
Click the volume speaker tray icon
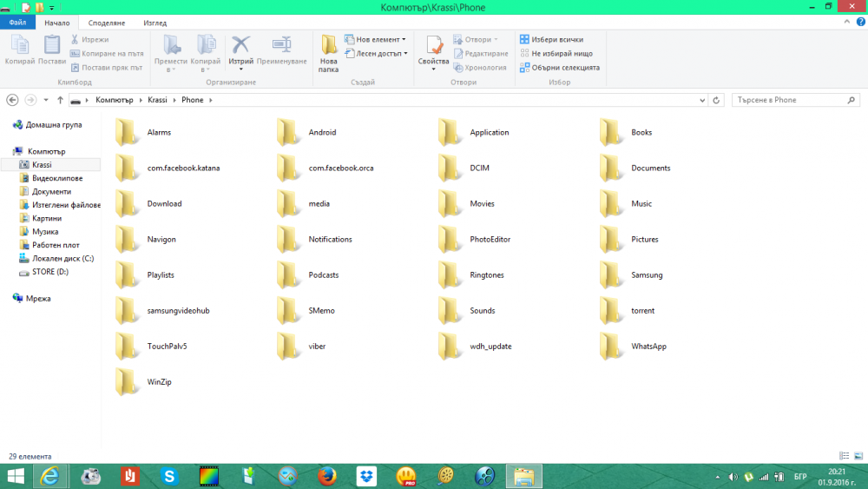(x=733, y=477)
